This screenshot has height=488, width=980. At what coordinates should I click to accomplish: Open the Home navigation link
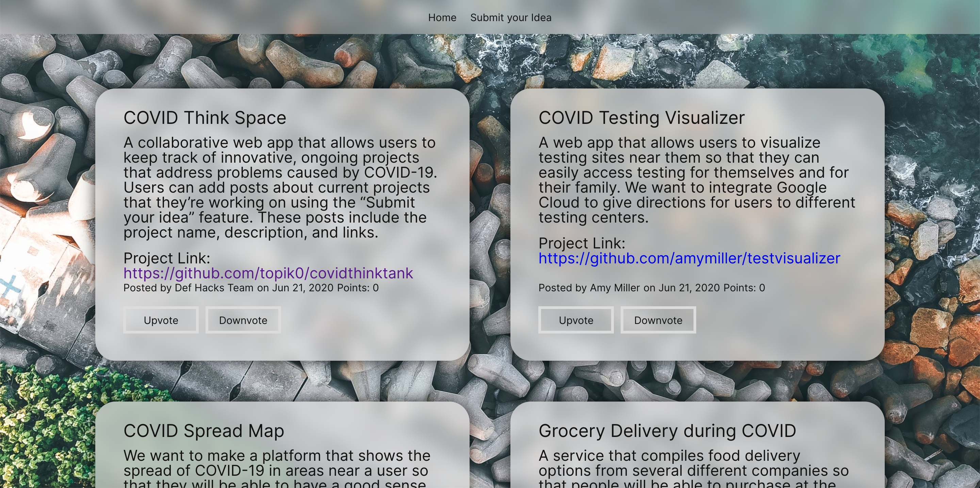click(442, 18)
